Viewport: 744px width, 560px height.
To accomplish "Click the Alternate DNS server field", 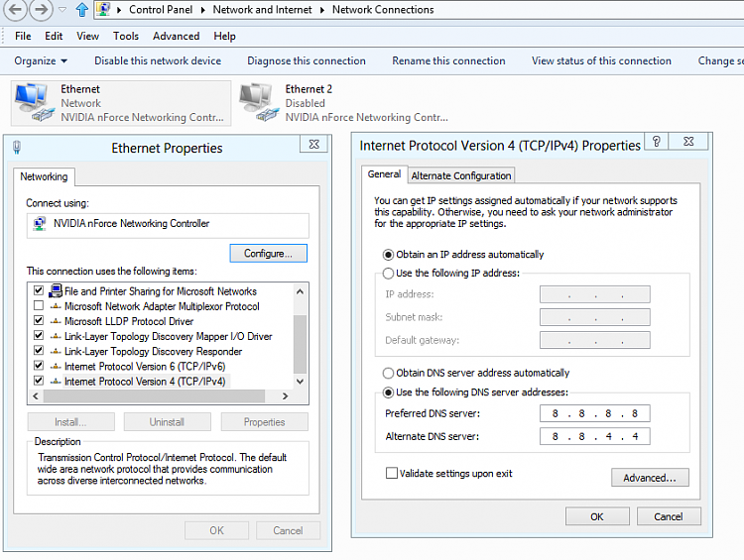I will pyautogui.click(x=594, y=436).
